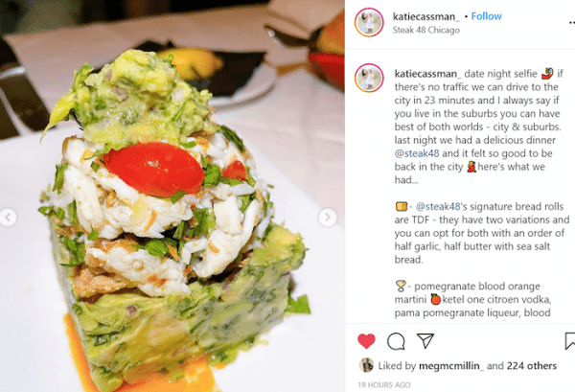Open the list of 224 others who liked
The image size is (575, 392).
point(532,365)
